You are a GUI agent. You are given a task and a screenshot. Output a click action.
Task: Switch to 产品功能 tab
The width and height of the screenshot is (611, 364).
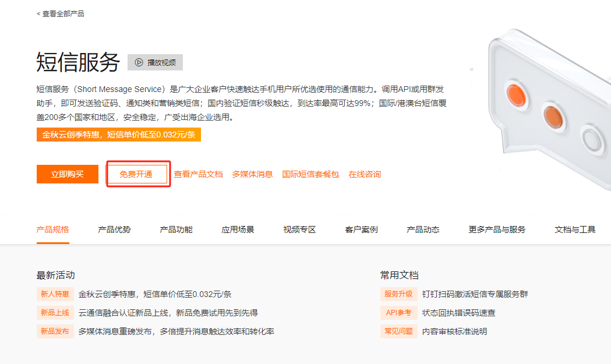pos(176,229)
